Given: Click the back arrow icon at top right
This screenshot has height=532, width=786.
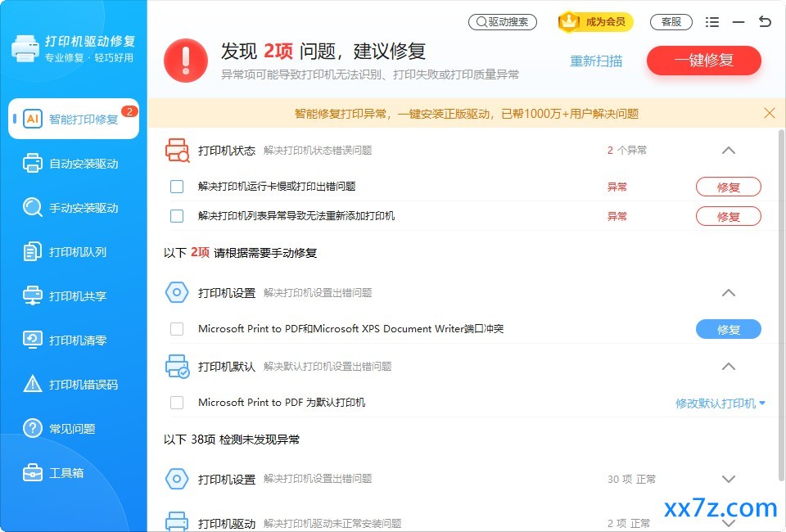Looking at the screenshot, I should (765, 21).
